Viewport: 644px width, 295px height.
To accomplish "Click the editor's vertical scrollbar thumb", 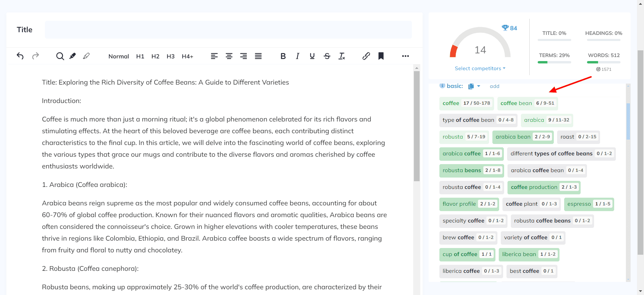I will click(417, 126).
